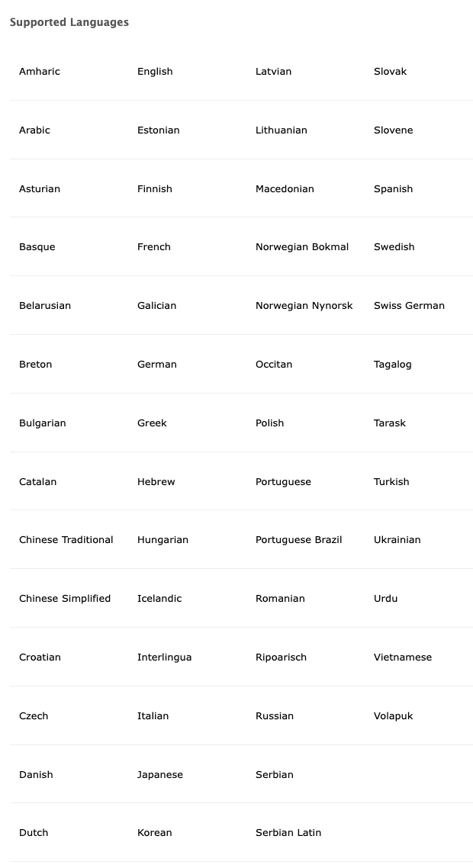Select Slovak from the language list

390,72
